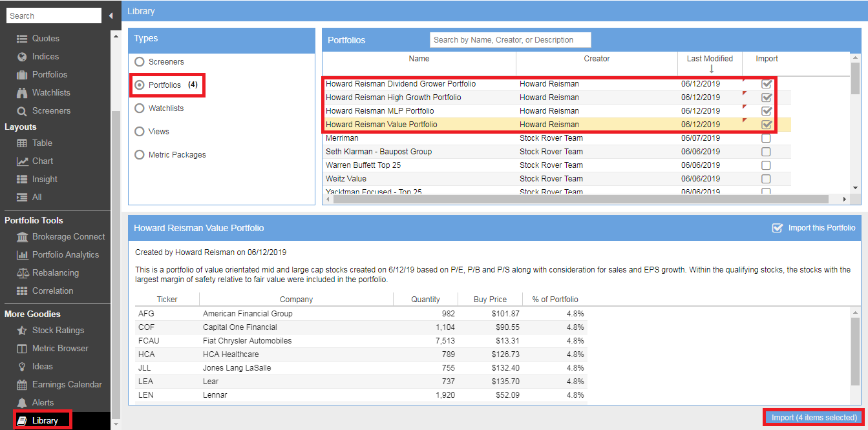This screenshot has width=868, height=430.
Task: Click the Lennar company row
Action: 361,395
